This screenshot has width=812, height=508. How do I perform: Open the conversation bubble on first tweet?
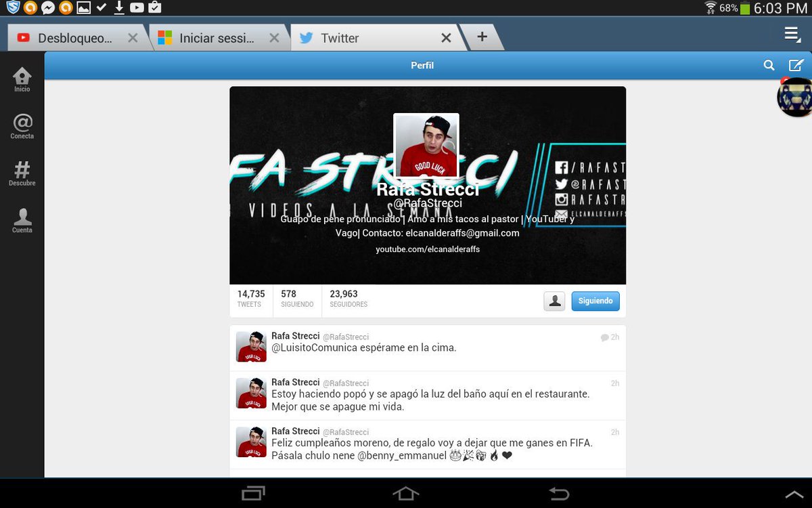coord(604,337)
